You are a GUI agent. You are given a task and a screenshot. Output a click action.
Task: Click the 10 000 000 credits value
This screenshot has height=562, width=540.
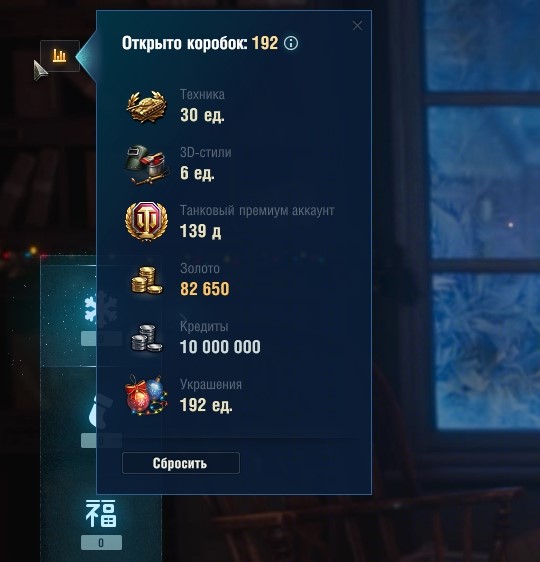point(220,347)
